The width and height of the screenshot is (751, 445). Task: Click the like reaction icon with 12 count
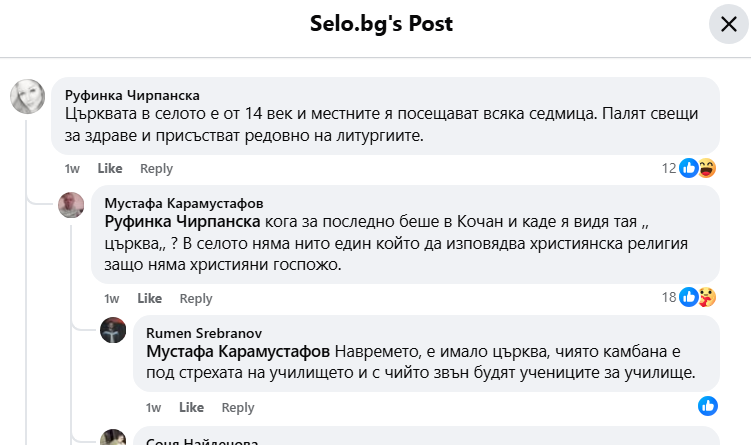(688, 168)
